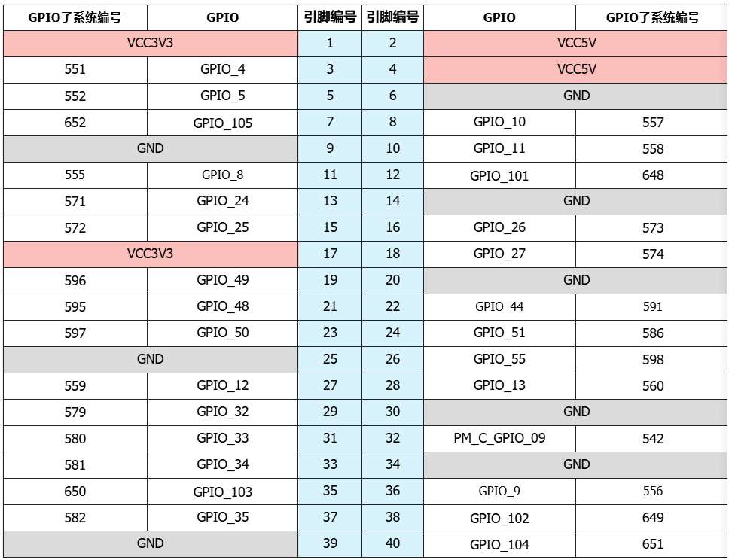Select subsystem number 579
Viewport: 729px width, 560px height.
click(75, 412)
